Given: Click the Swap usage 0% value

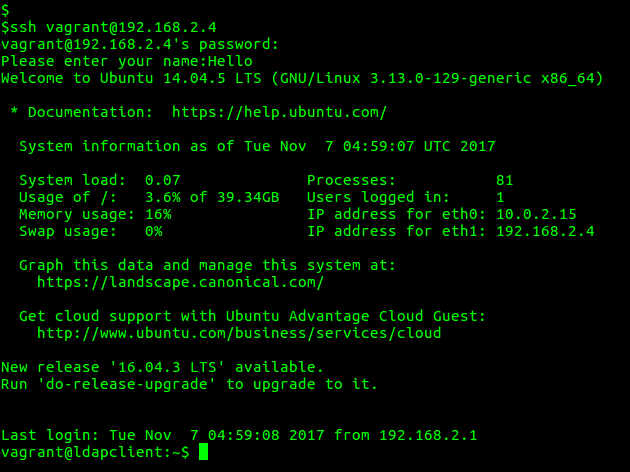Looking at the screenshot, I should (154, 231).
